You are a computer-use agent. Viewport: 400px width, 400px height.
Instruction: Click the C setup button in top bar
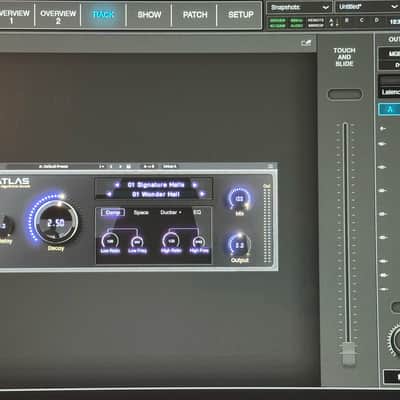point(362,20)
